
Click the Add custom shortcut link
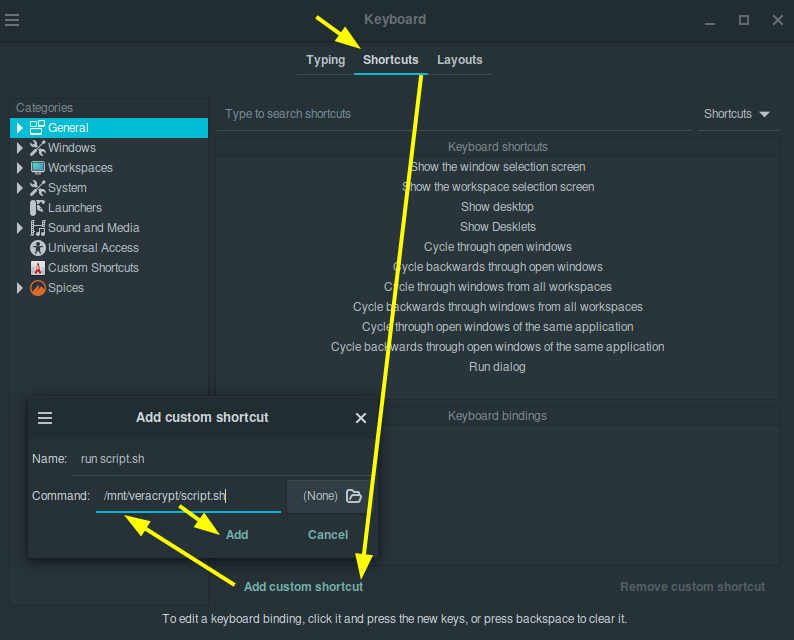click(303, 587)
